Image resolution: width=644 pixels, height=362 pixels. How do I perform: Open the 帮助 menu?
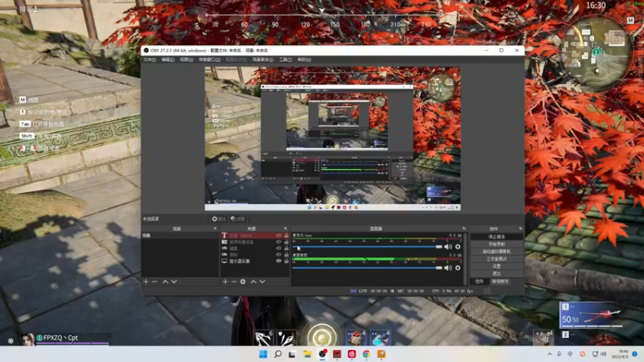pyautogui.click(x=304, y=60)
